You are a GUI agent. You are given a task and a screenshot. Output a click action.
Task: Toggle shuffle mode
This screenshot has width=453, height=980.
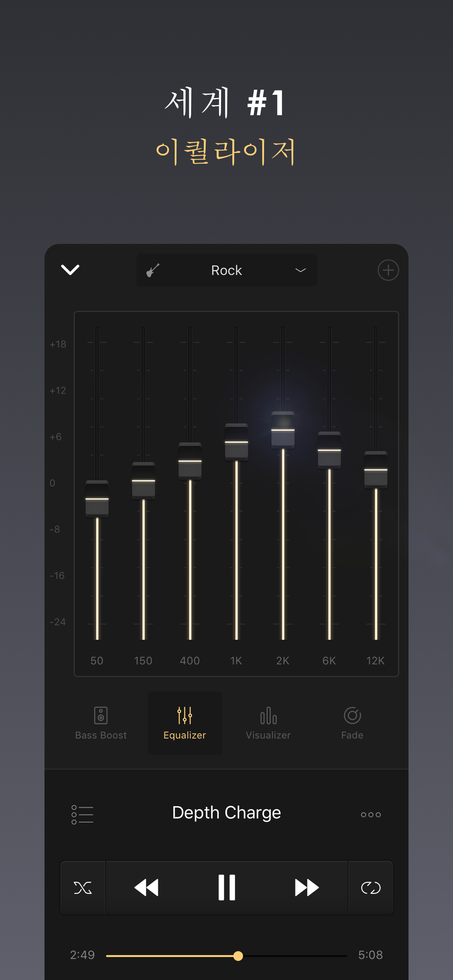click(x=82, y=888)
